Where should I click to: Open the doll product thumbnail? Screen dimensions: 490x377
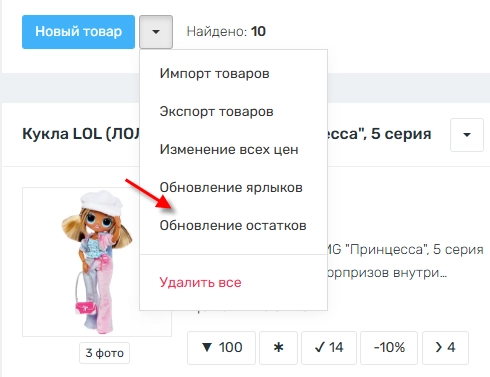tap(97, 262)
